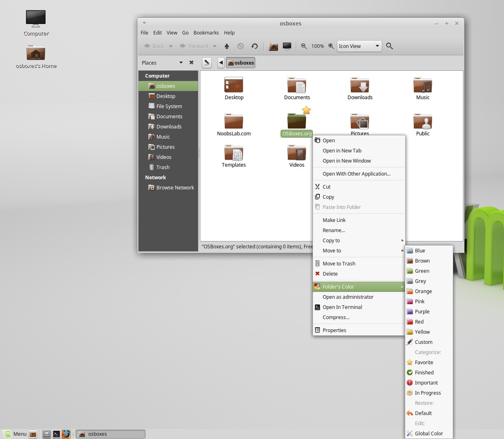Click the Reload toolbar icon
This screenshot has width=504, height=439.
tap(254, 46)
